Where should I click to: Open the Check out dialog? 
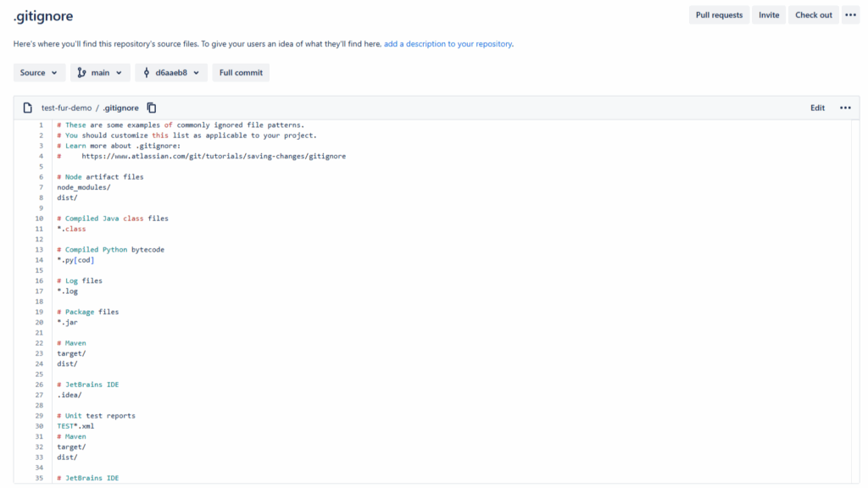[813, 15]
